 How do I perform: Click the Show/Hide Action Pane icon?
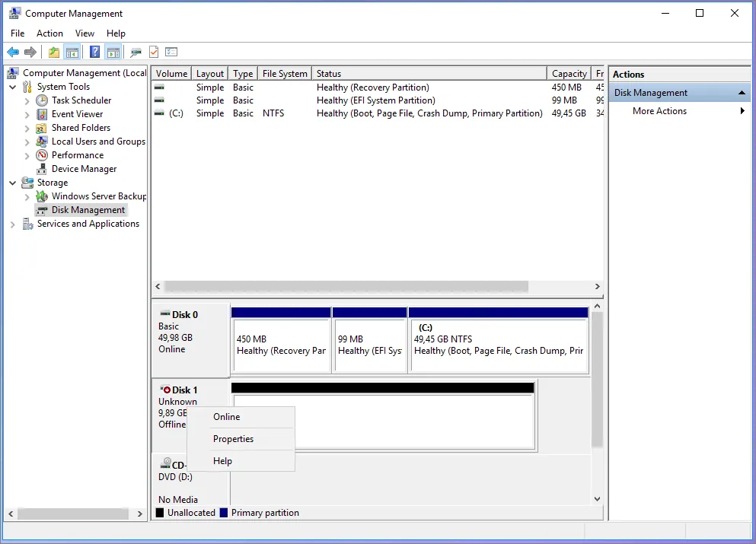(x=113, y=52)
